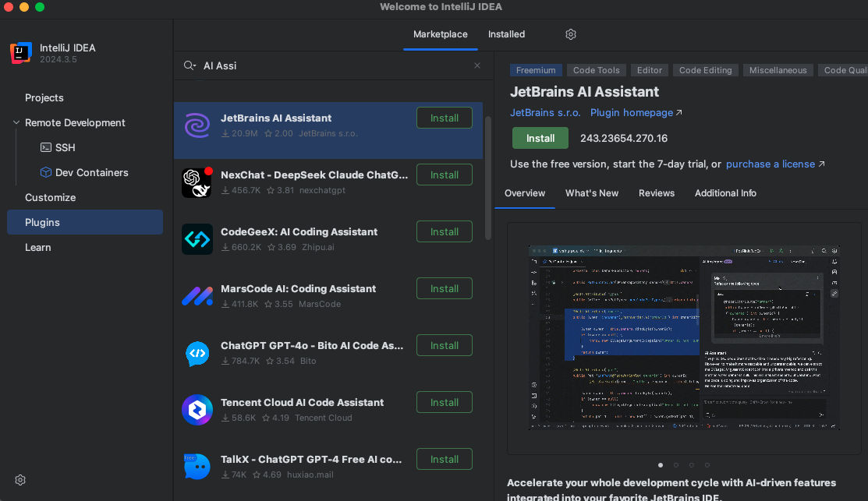Click the Code Tools tag
Viewport: 868px width, 501px height.
pyautogui.click(x=596, y=70)
